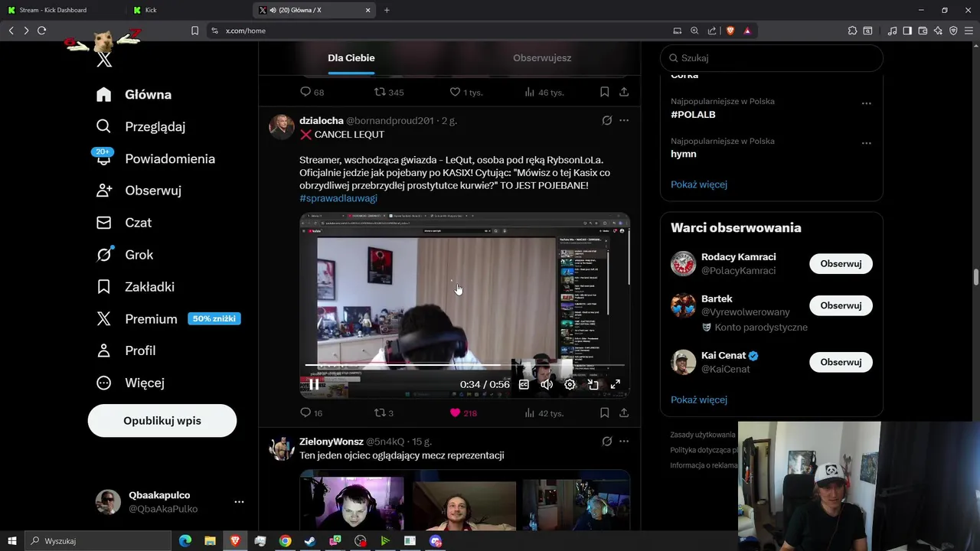Click Grok icon on dzialocha post
This screenshot has width=980, height=551.
point(606,121)
